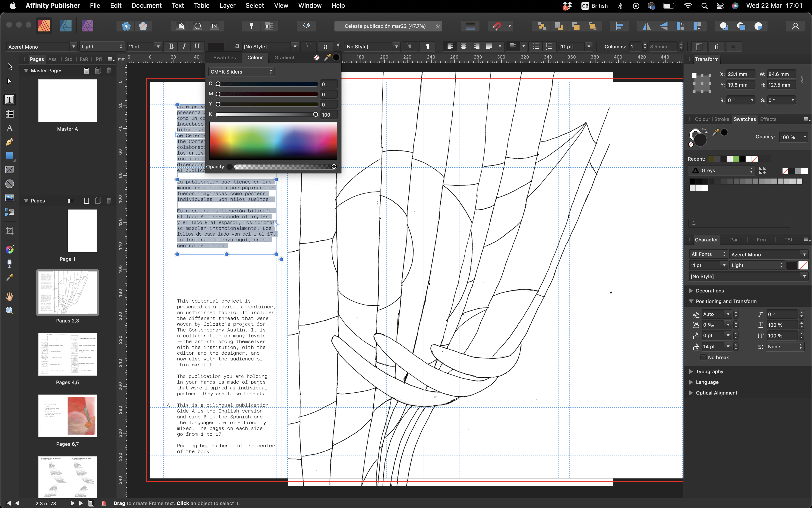Image resolution: width=812 pixels, height=508 pixels.
Task: Go to next spread arrow in status bar
Action: coord(72,503)
